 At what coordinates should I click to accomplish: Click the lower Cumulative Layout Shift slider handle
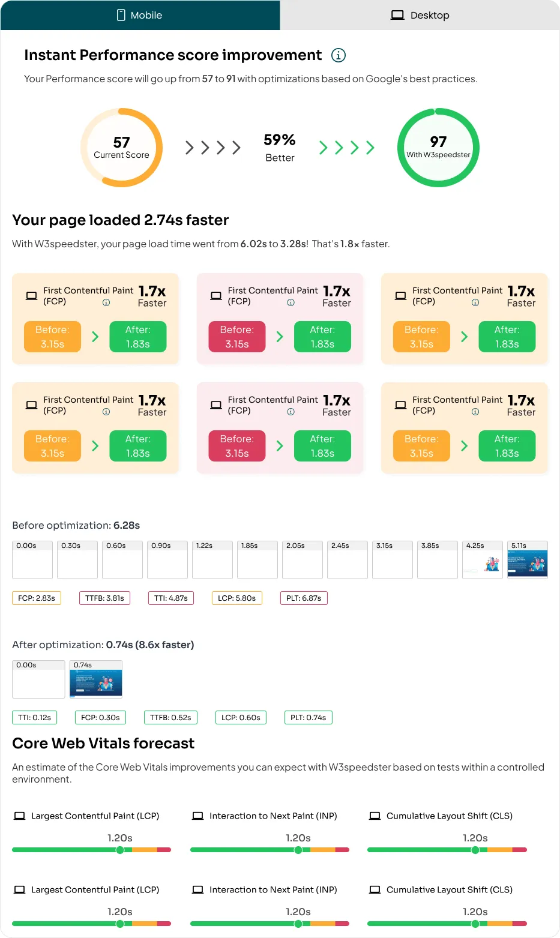tap(475, 924)
